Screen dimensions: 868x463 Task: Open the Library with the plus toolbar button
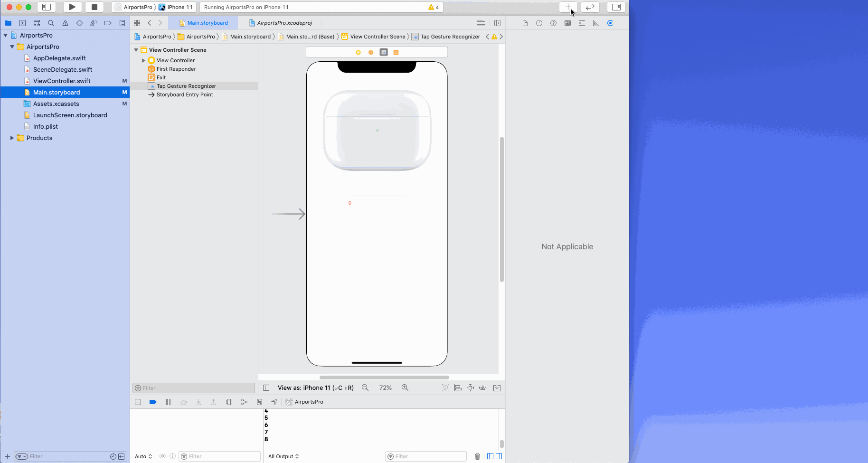568,7
